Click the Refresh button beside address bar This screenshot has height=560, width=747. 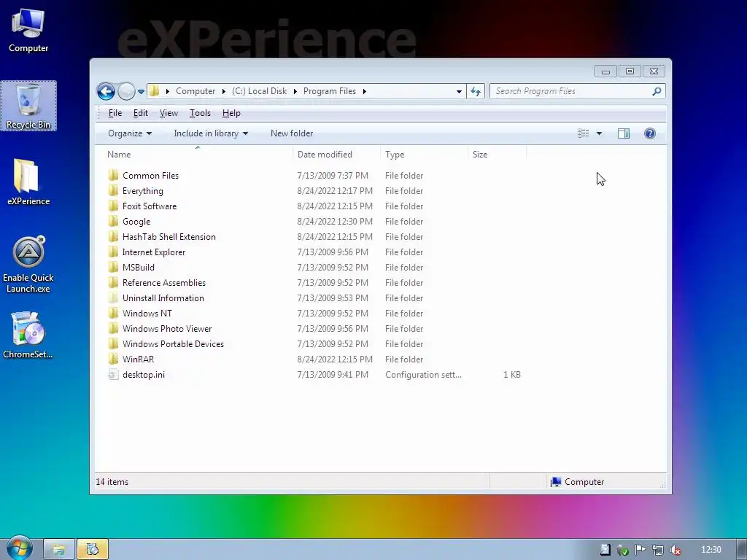click(x=476, y=91)
